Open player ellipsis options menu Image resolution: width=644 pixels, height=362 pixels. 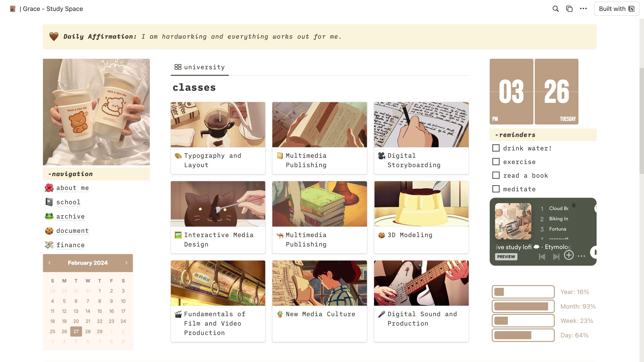(x=581, y=256)
